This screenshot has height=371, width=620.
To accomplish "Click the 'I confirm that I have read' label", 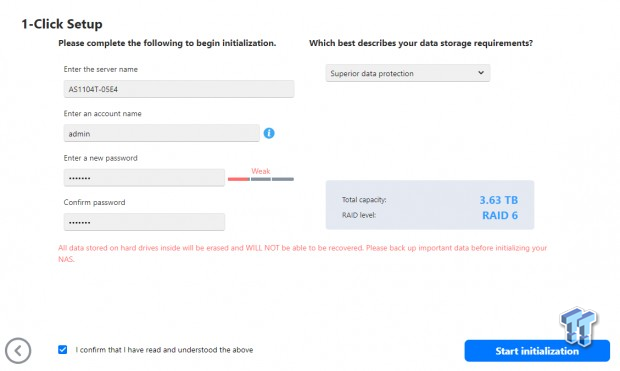I will click(164, 350).
